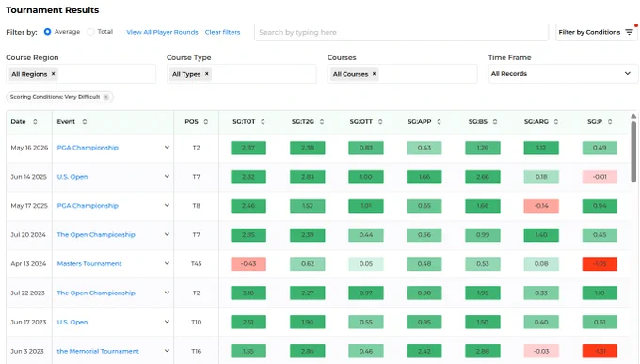Viewport: 640px width, 364px height.
Task: Sort by SG:TOT column
Action: (x=263, y=121)
